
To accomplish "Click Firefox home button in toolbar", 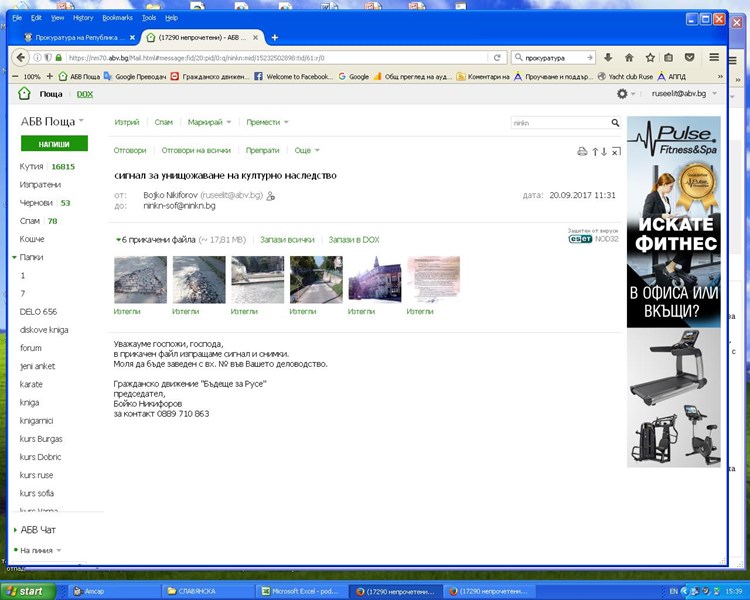I will (x=629, y=57).
